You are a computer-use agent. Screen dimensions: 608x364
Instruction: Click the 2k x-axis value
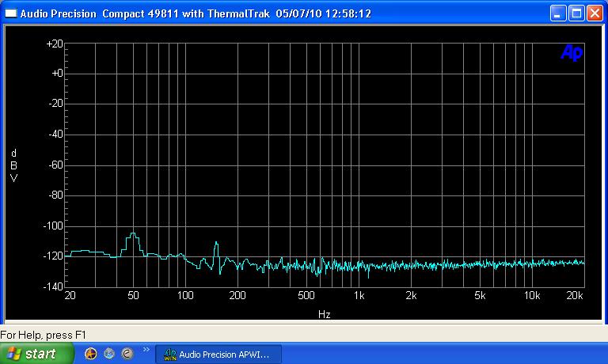point(412,296)
